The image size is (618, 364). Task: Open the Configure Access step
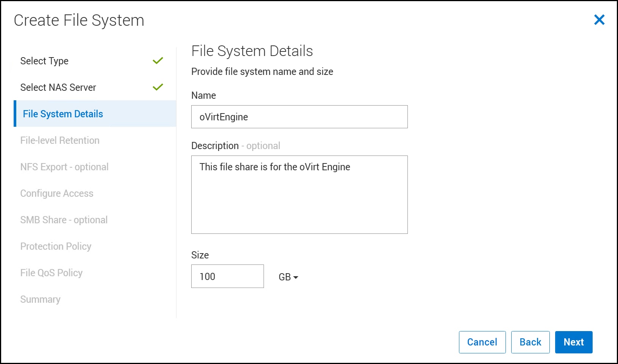(x=57, y=193)
